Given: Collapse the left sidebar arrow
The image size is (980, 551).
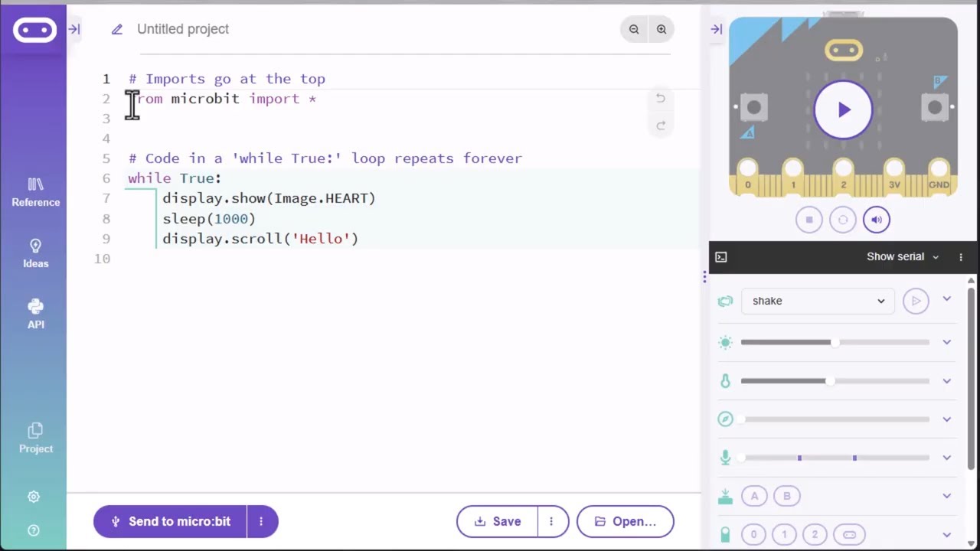Looking at the screenshot, I should 74,29.
